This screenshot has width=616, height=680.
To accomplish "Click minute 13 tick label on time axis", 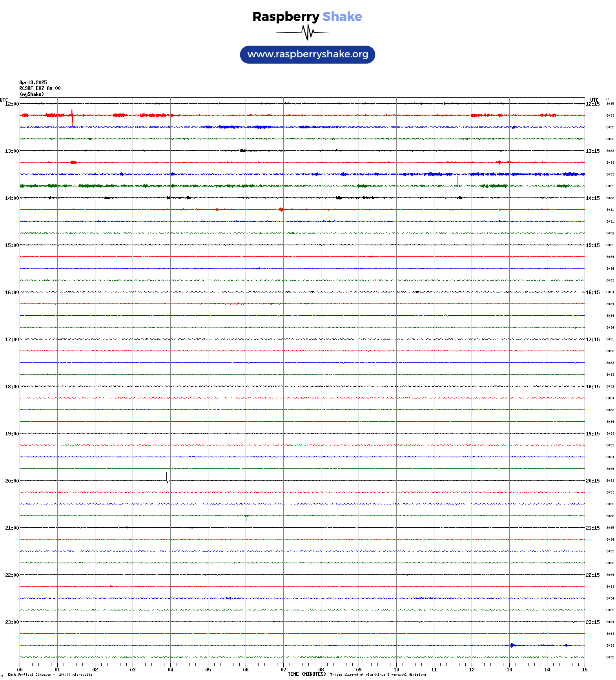I will (x=509, y=670).
